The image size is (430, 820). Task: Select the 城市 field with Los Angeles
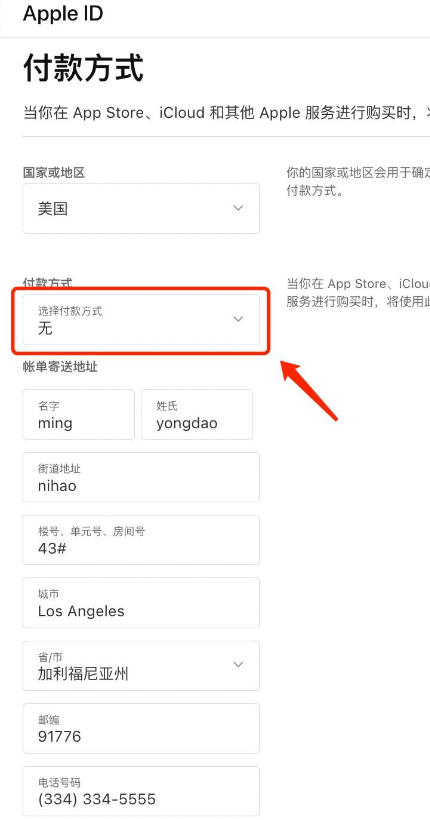(x=141, y=602)
